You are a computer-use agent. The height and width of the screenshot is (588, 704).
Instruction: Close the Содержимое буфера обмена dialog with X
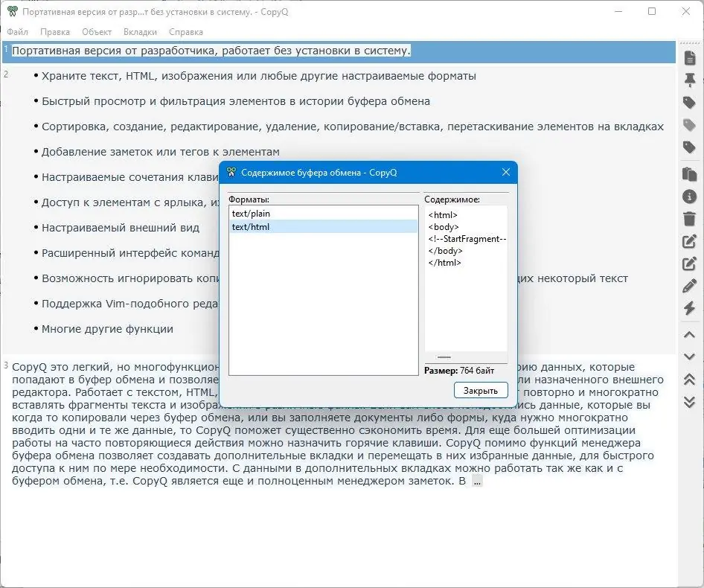pos(506,172)
